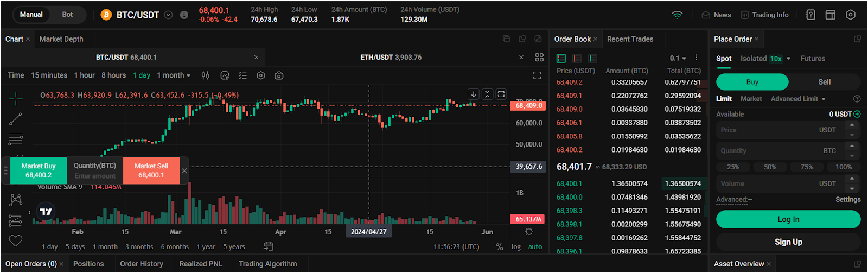Toggle auto scale on price axis
This screenshot has width=868, height=273.
[535, 247]
